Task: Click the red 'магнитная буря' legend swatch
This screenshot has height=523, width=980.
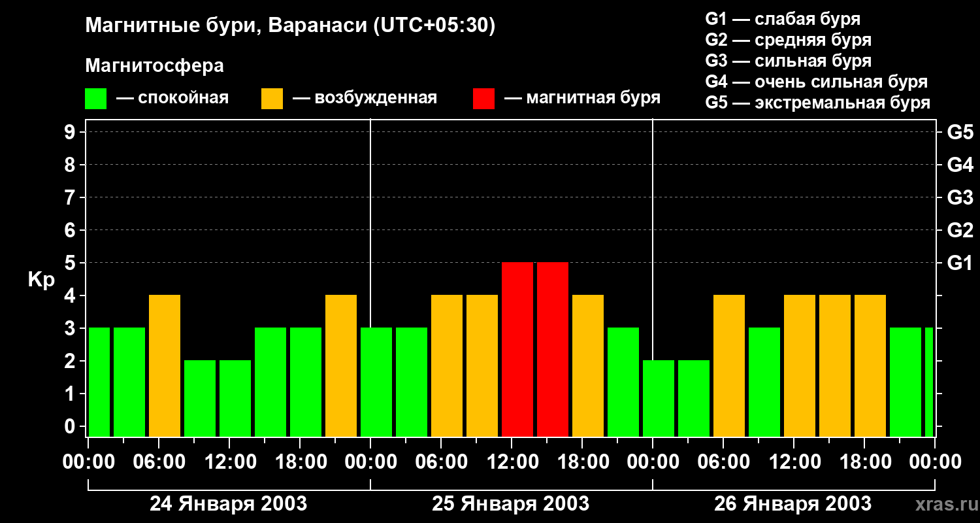Action: [x=483, y=99]
